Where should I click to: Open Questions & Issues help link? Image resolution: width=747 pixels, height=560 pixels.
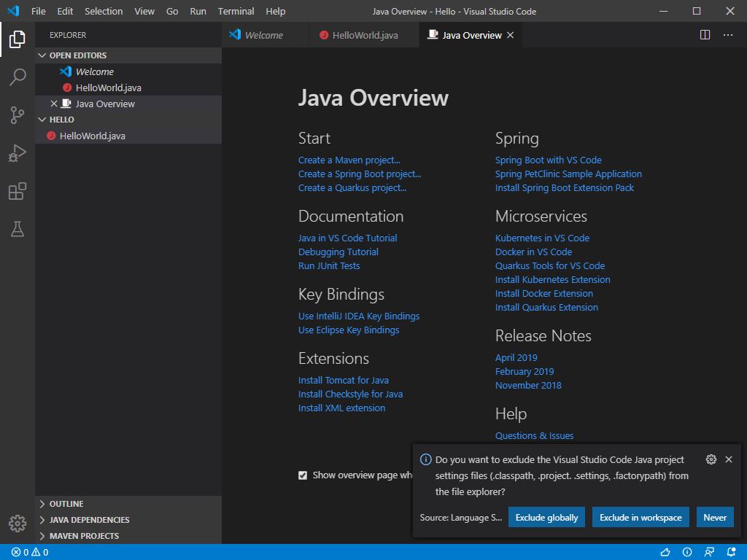click(534, 436)
